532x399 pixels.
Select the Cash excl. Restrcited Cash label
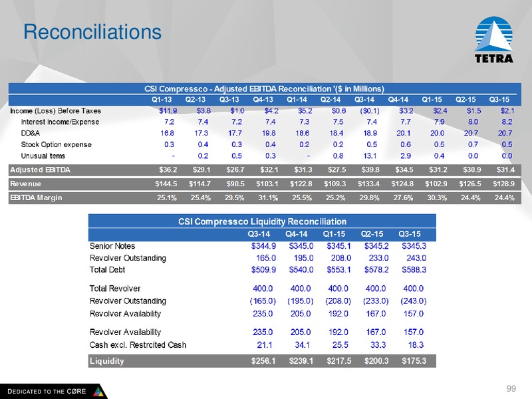coord(138,345)
